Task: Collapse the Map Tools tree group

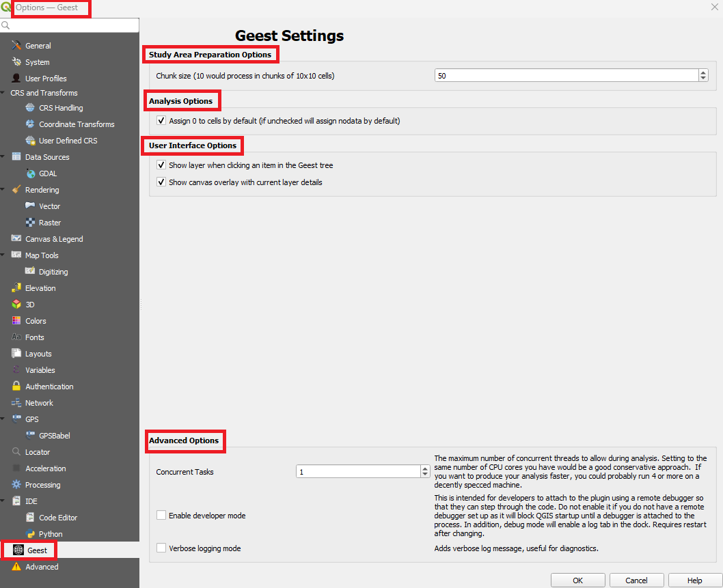Action: (3, 255)
